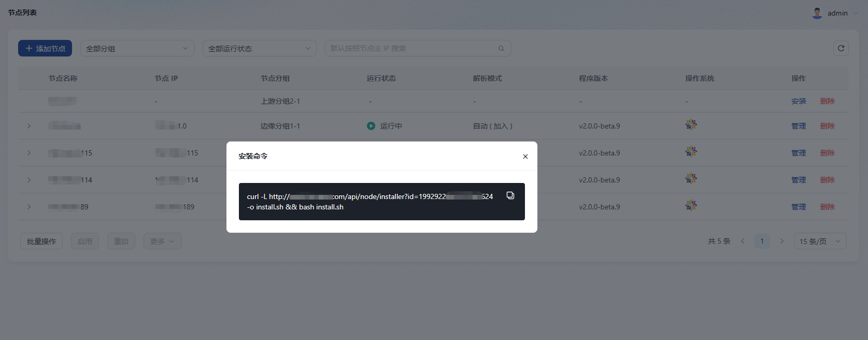Click the search magnifier icon
This screenshot has width=868, height=340.
click(x=501, y=48)
